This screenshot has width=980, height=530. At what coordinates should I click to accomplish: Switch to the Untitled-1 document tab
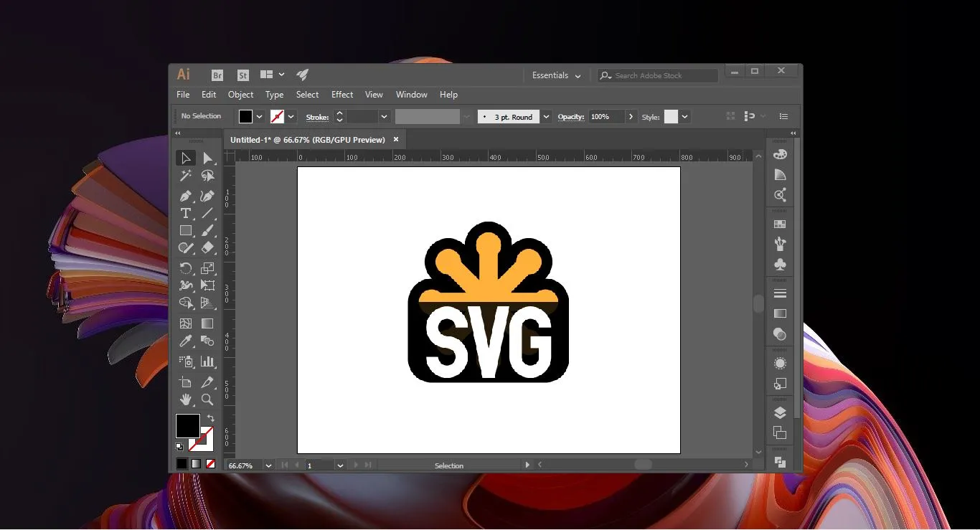[x=308, y=140]
